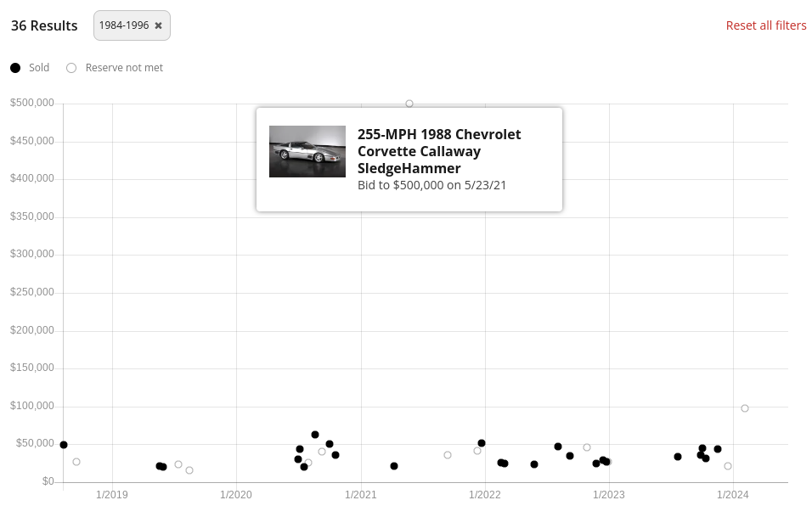Click the Bid to $500,000 on 5/23/21 text

click(x=431, y=185)
